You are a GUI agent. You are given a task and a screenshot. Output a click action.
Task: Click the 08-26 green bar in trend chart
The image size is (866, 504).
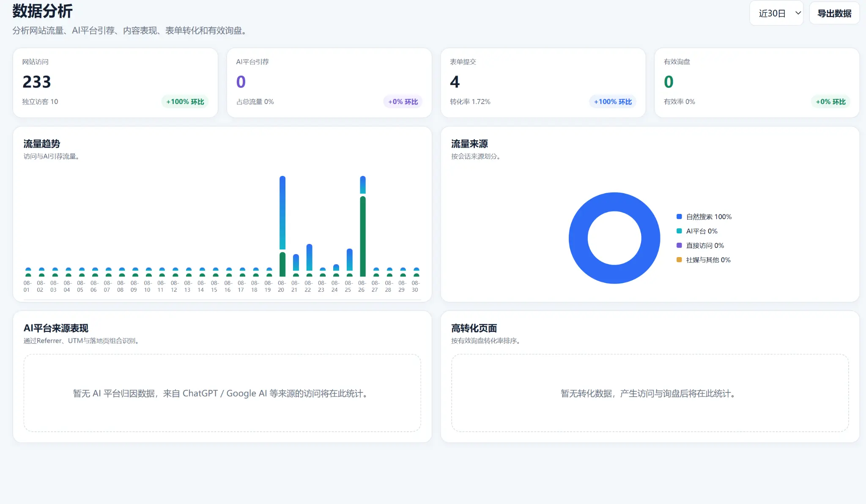[x=363, y=236]
